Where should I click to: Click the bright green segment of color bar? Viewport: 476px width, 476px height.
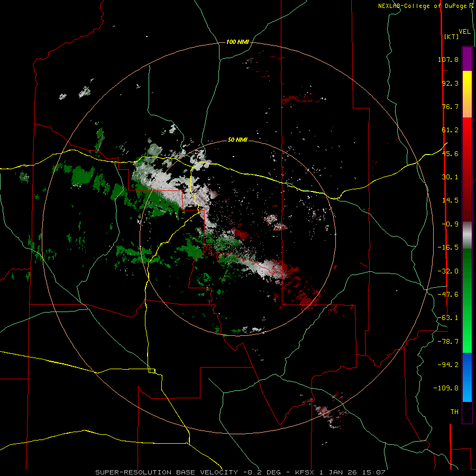pos(467,300)
